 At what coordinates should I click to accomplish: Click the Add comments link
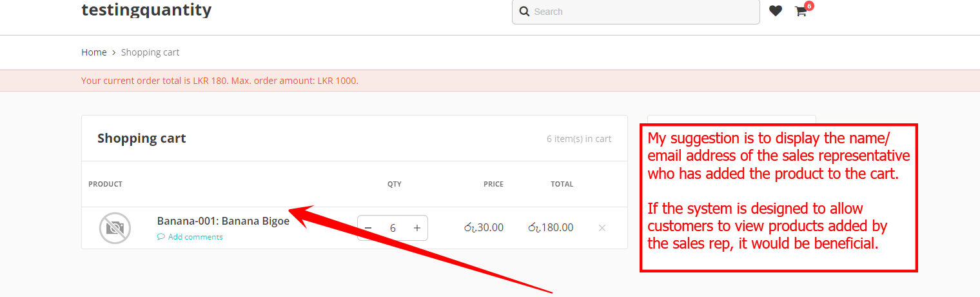tap(195, 237)
